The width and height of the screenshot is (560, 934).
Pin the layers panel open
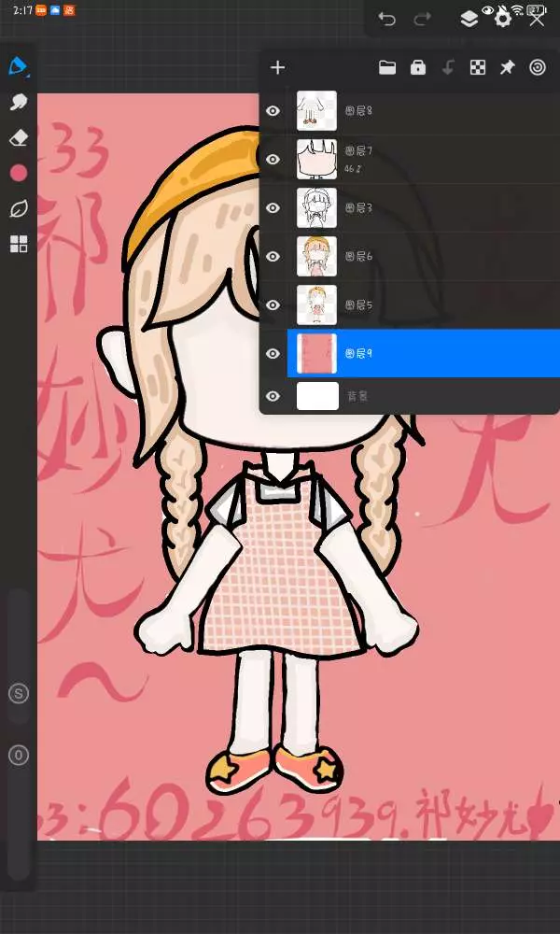pos(507,67)
